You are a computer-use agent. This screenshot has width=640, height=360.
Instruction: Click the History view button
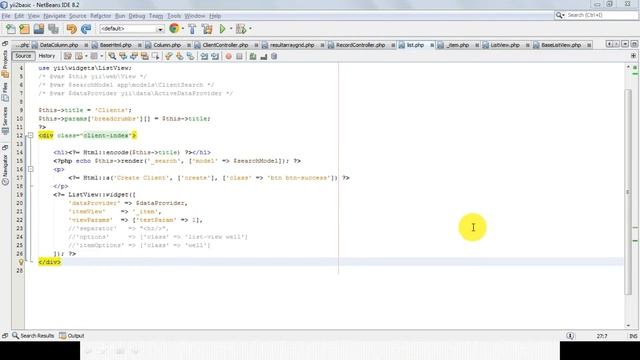pos(47,56)
